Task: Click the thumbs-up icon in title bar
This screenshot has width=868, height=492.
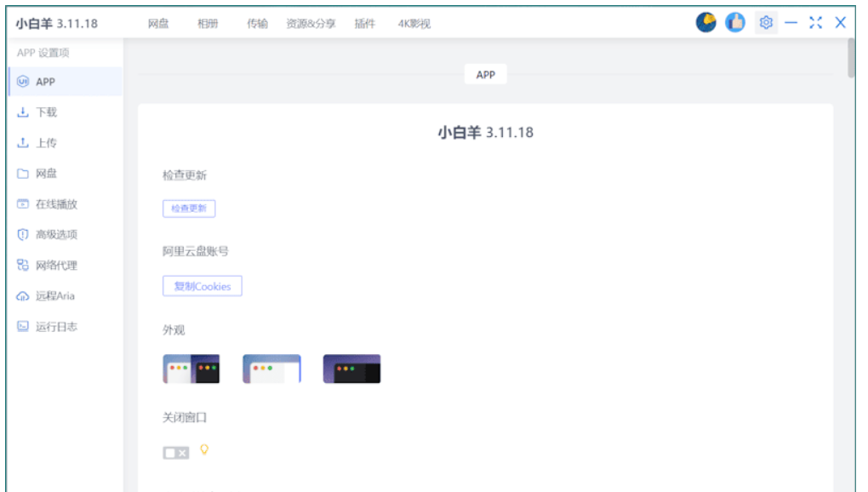Action: pyautogui.click(x=735, y=22)
